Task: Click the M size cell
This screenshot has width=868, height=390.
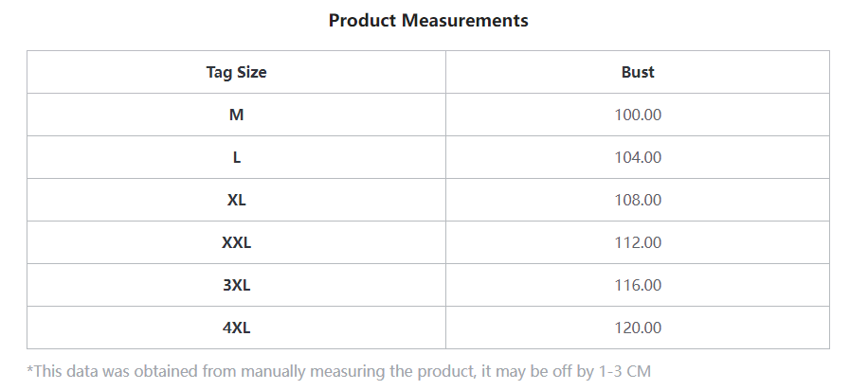Action: (x=236, y=115)
